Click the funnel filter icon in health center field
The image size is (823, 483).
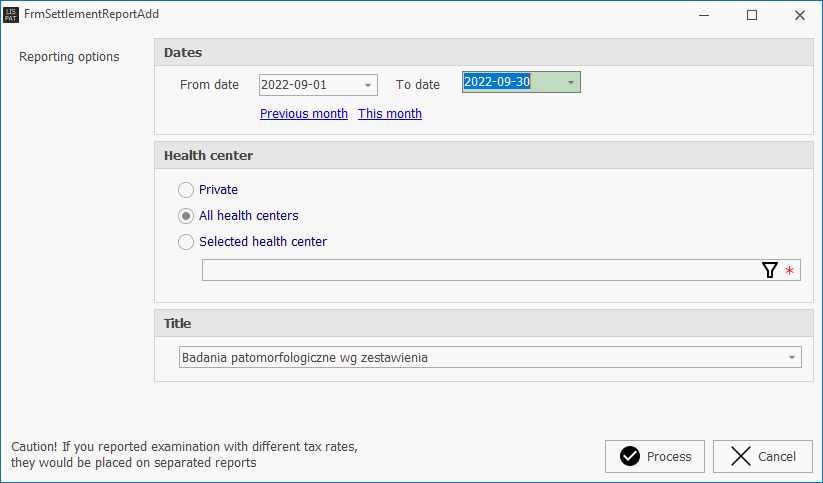[x=769, y=270]
